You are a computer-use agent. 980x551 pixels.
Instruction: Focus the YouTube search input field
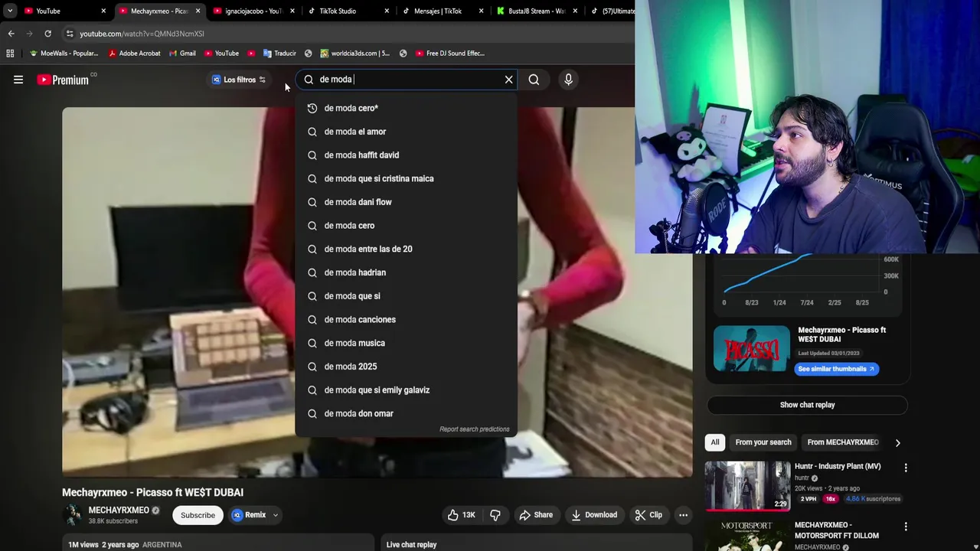tap(406, 80)
